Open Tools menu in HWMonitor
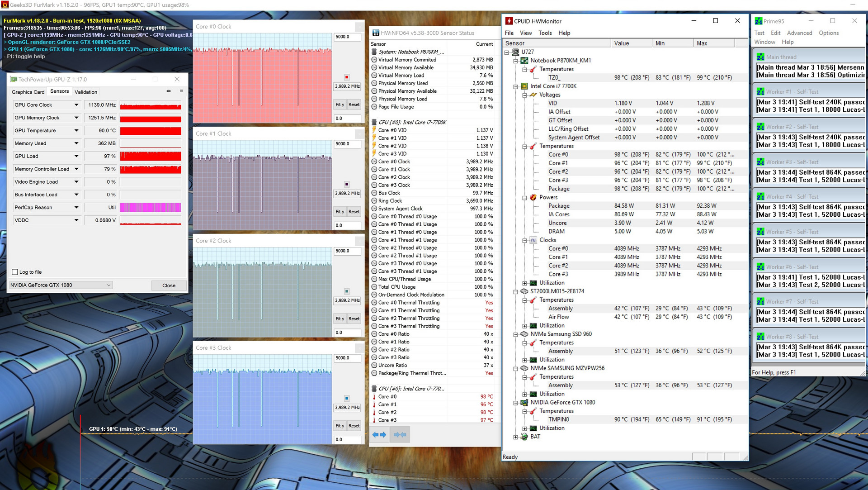Image resolution: width=868 pixels, height=490 pixels. (x=545, y=33)
